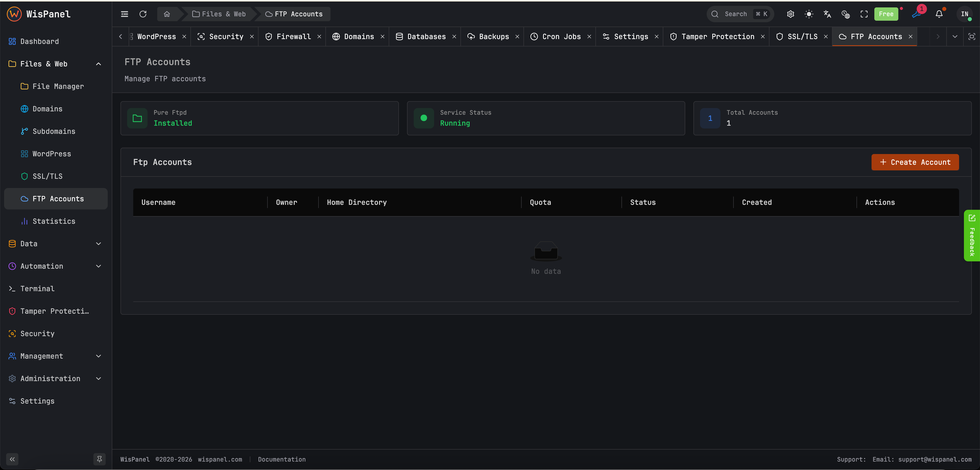Expand the Automation section
This screenshot has height=470, width=980.
click(x=56, y=266)
